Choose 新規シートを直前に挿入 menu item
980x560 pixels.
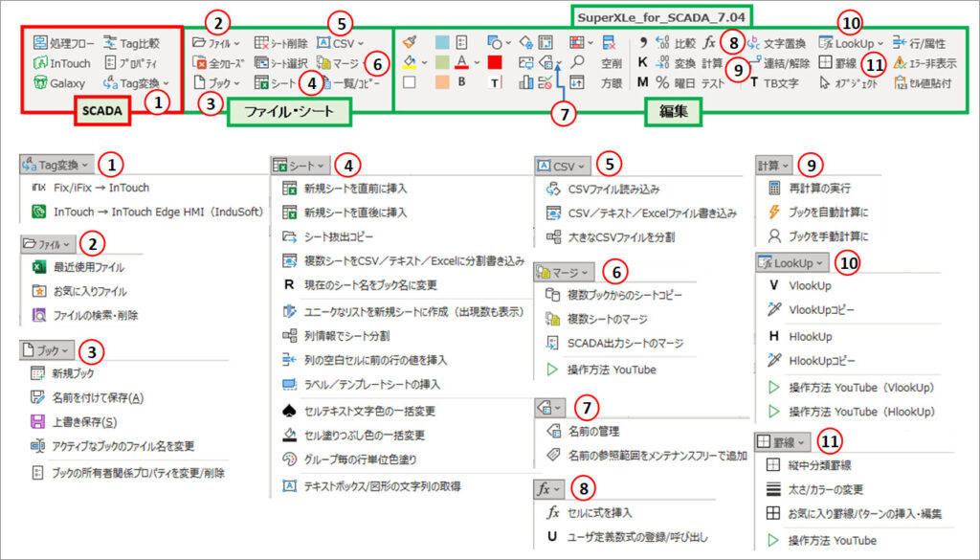345,189
